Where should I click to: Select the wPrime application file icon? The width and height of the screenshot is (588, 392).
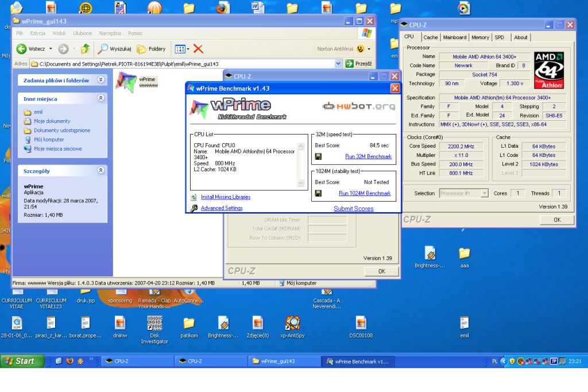(126, 82)
